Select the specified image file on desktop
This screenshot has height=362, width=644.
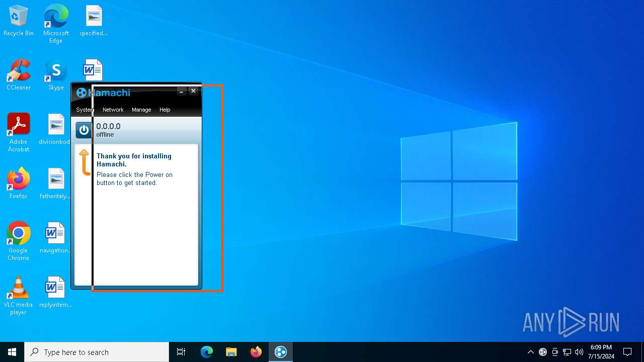[x=94, y=21]
